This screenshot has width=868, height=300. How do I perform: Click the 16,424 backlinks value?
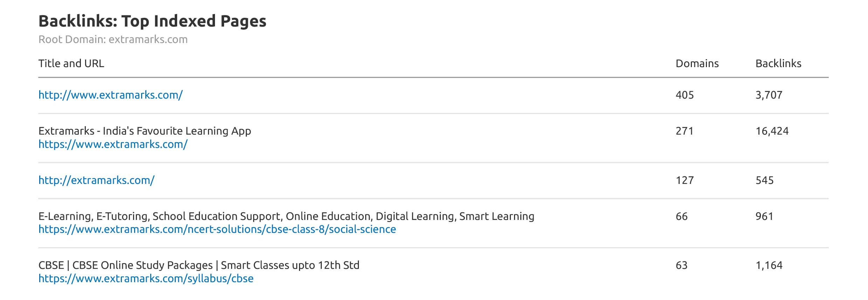[772, 131]
